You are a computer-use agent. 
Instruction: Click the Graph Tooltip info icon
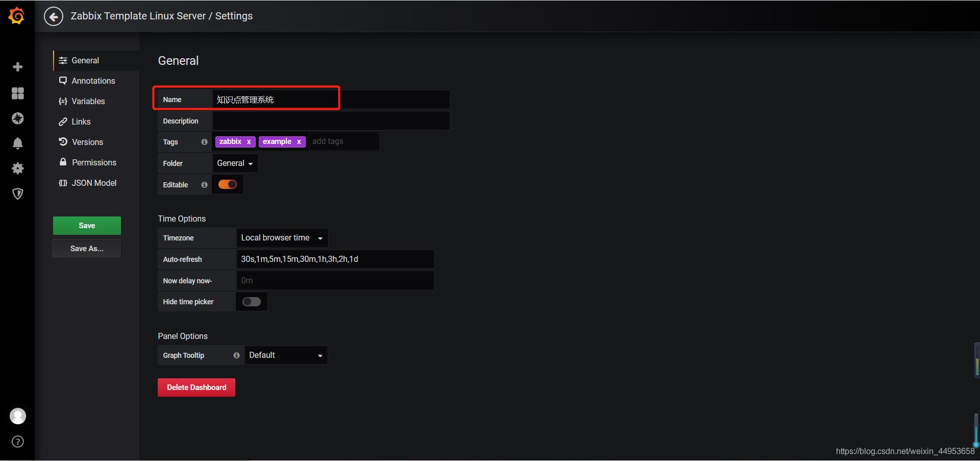(236, 355)
